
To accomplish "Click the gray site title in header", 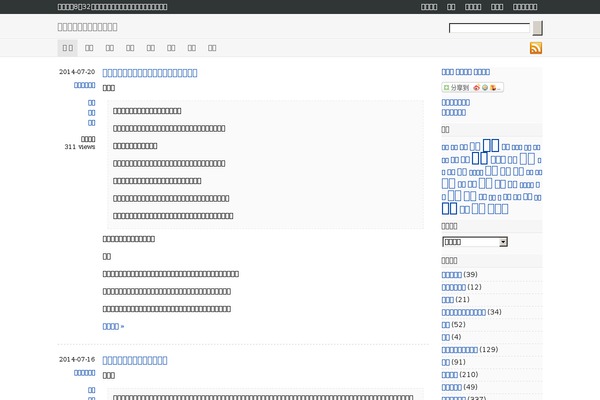I will (x=87, y=27).
